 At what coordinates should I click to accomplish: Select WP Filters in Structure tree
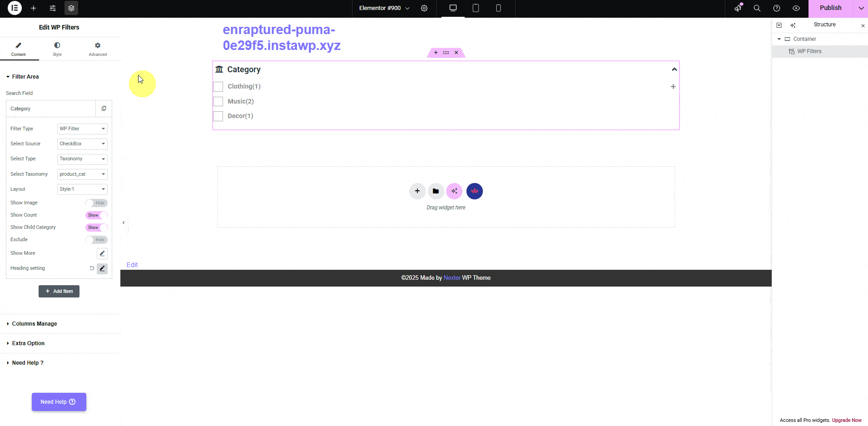click(x=809, y=51)
